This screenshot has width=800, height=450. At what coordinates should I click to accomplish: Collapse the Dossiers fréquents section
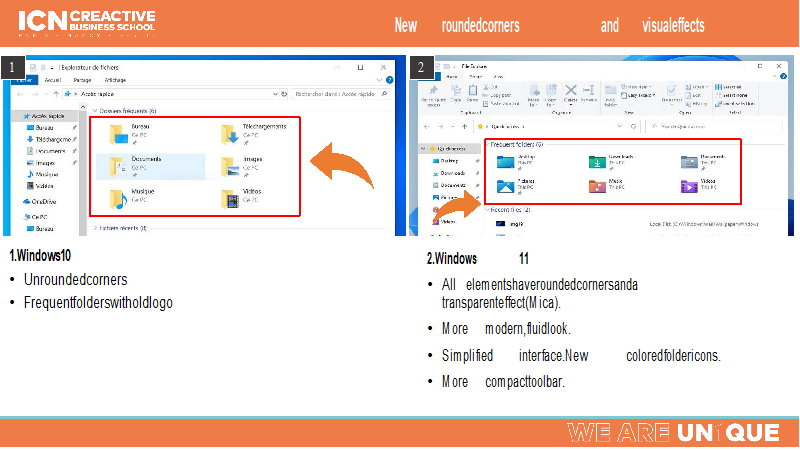pyautogui.click(x=94, y=110)
